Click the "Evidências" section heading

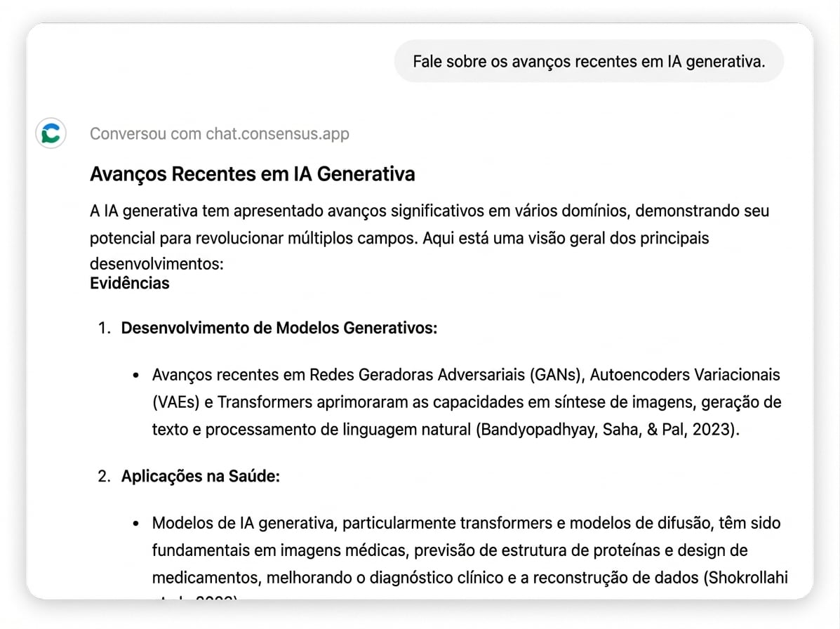click(130, 284)
